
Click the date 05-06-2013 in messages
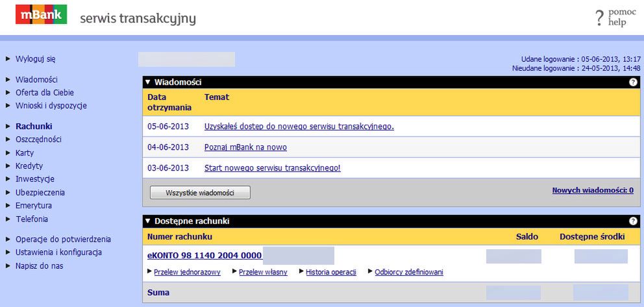point(168,127)
